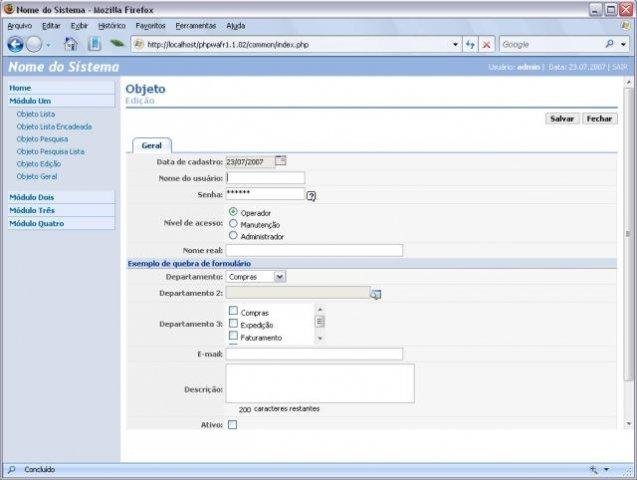Open the Objeto Geral link
This screenshot has height=480, width=637.
tap(37, 177)
